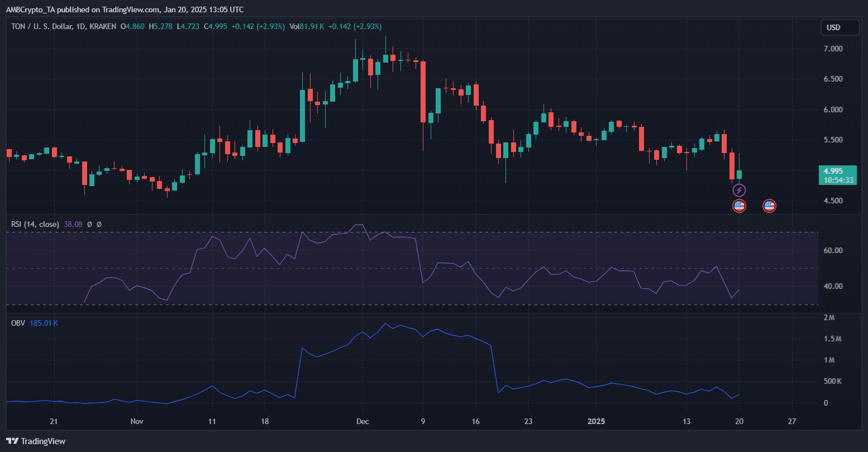Click the RSI (14, close) indicator label
Image resolution: width=868 pixels, height=452 pixels.
[x=35, y=224]
